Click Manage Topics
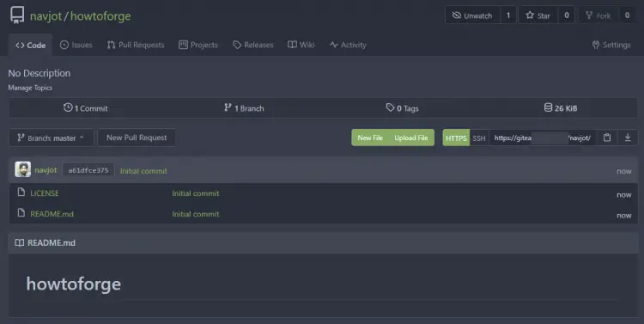The width and height of the screenshot is (644, 324). (x=30, y=88)
